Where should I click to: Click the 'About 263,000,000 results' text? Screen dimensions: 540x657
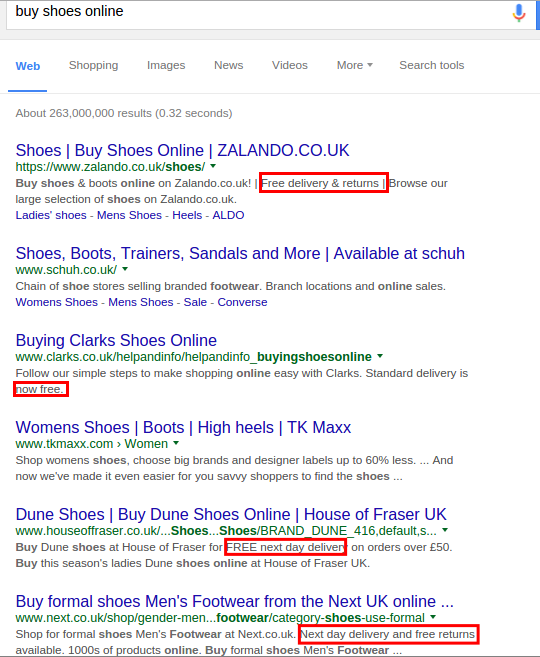click(124, 113)
